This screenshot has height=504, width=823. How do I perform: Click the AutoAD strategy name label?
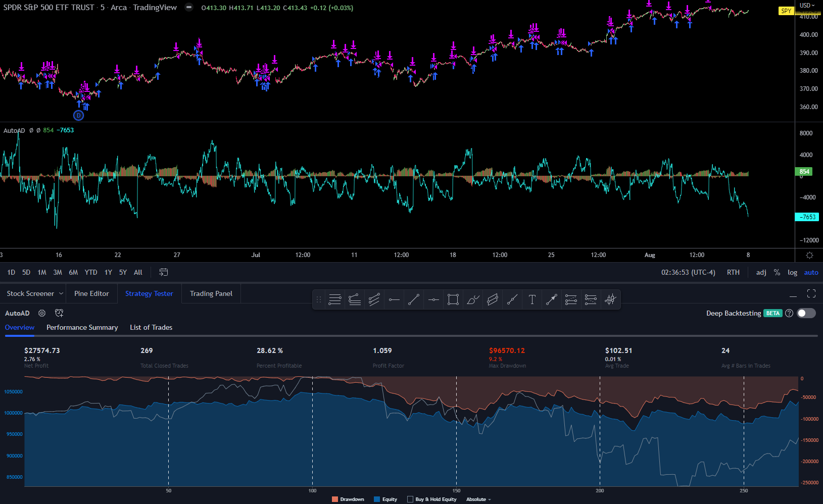coord(17,313)
